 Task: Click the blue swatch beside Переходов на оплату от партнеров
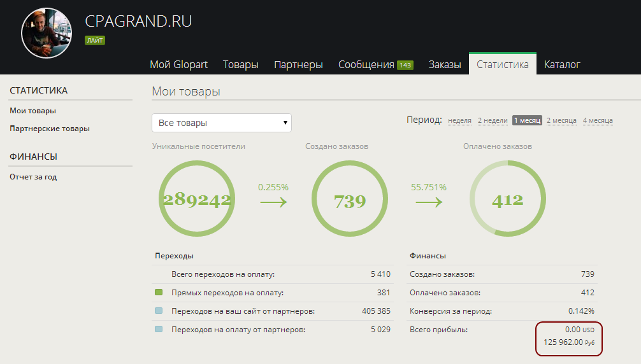click(159, 329)
